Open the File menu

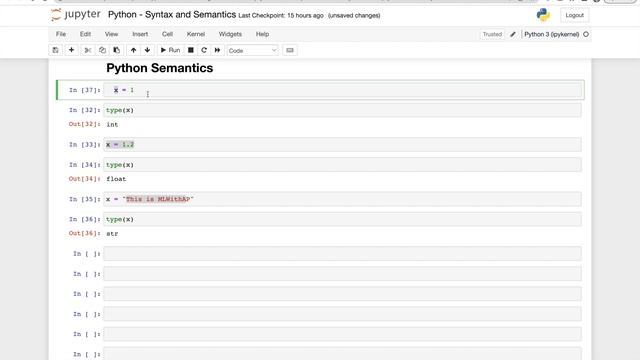pos(61,34)
